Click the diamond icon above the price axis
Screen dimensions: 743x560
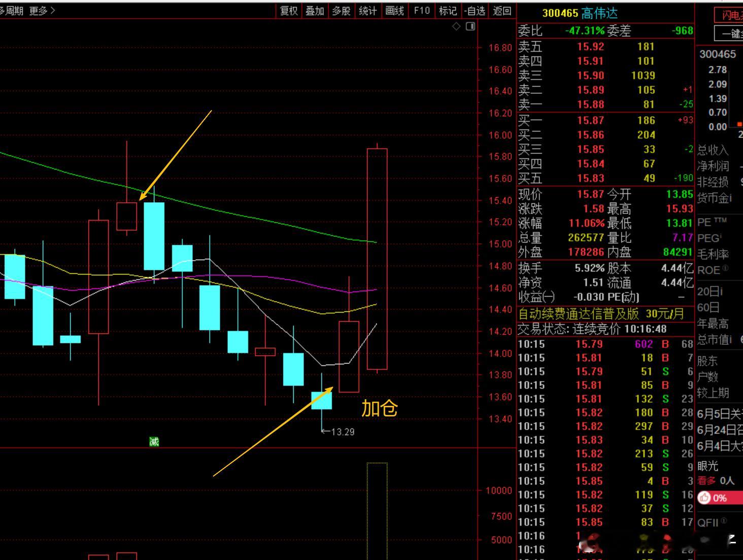point(456,26)
